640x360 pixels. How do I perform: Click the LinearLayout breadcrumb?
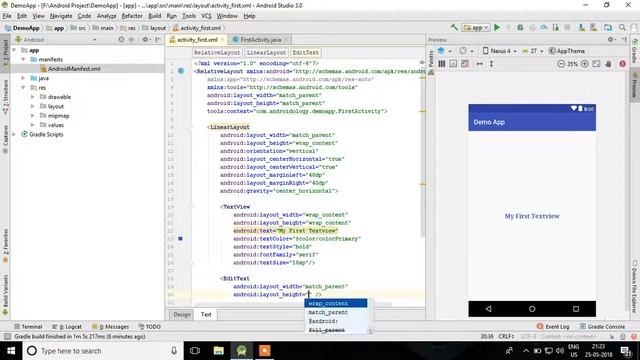[266, 53]
